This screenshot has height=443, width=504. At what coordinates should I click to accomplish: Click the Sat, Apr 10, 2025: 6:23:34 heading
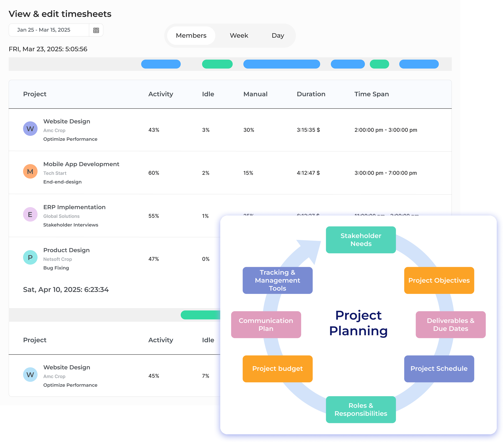point(66,290)
